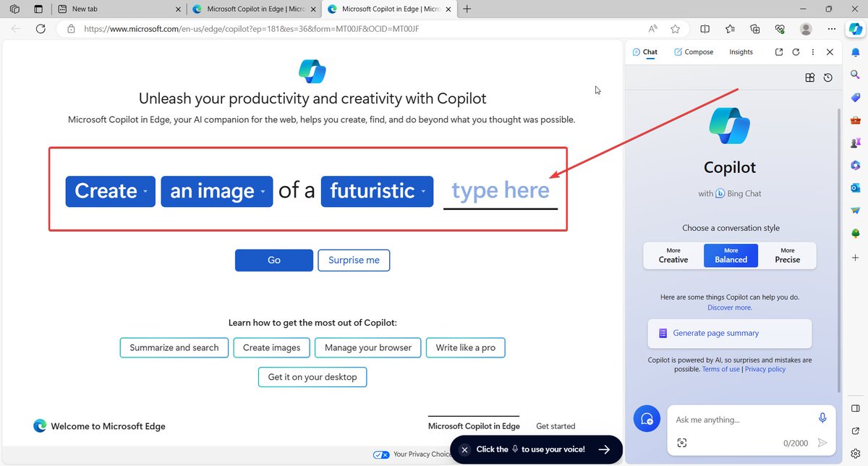Image resolution: width=868 pixels, height=466 pixels.
Task: Click Generate page summary suggestion
Action: tap(730, 334)
